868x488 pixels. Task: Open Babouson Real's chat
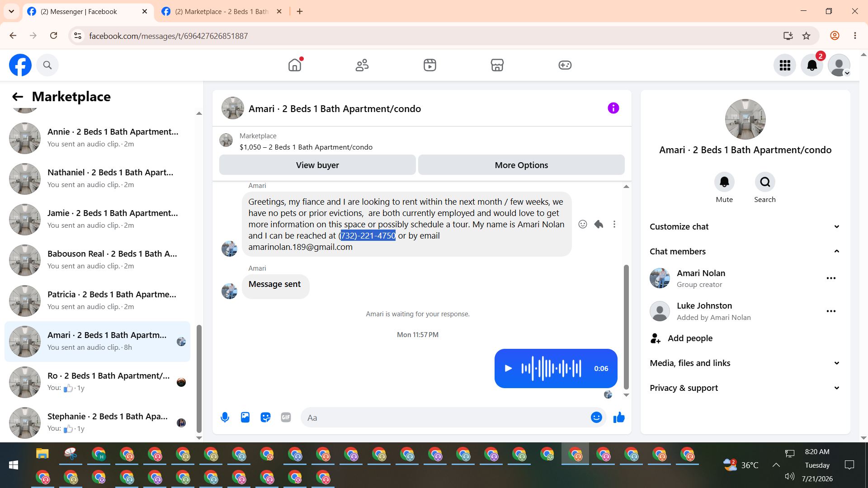(97, 260)
